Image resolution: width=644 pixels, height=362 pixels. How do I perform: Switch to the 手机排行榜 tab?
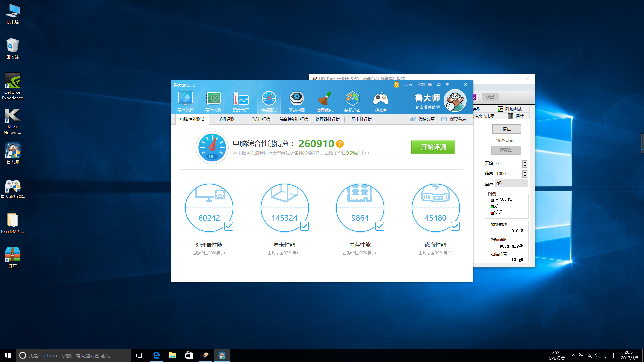click(x=260, y=119)
